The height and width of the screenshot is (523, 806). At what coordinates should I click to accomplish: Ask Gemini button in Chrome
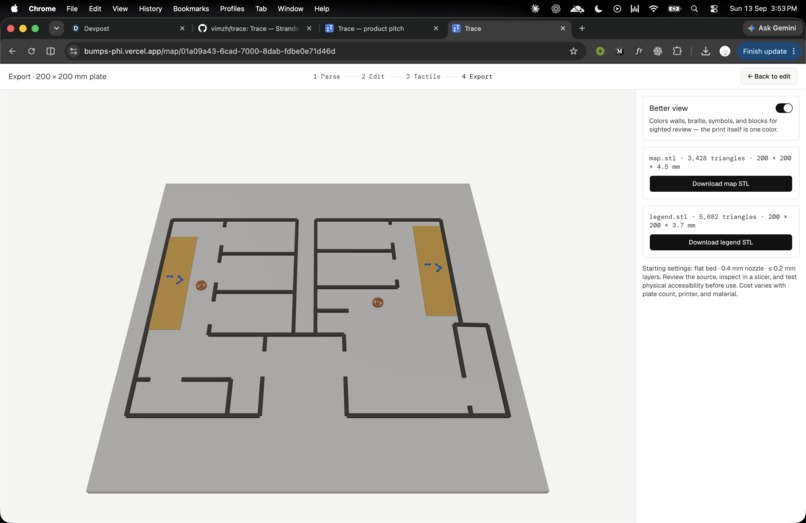(x=772, y=28)
